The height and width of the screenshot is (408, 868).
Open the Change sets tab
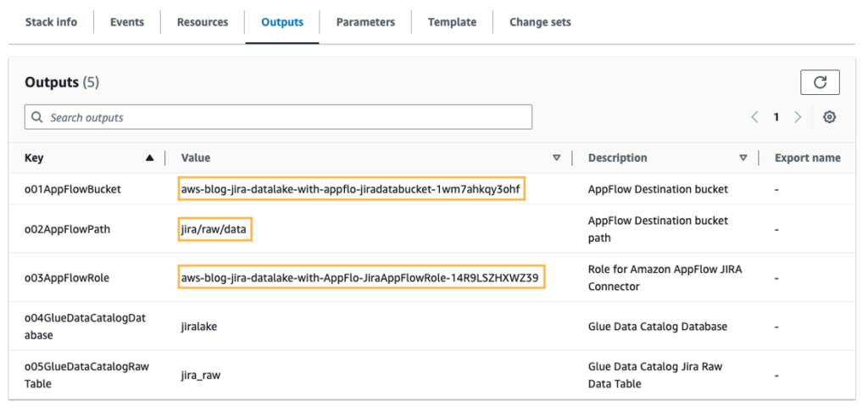point(540,22)
